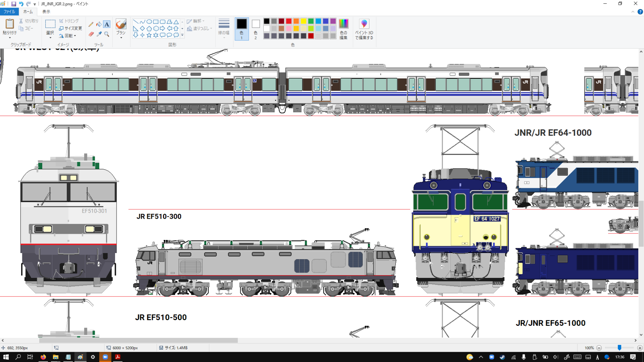The width and height of the screenshot is (644, 362).
Task: Pick the Eraser tool
Action: tap(91, 34)
